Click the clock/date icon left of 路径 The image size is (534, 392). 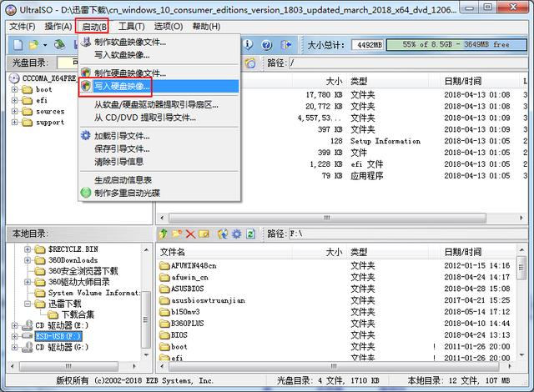pyautogui.click(x=250, y=63)
